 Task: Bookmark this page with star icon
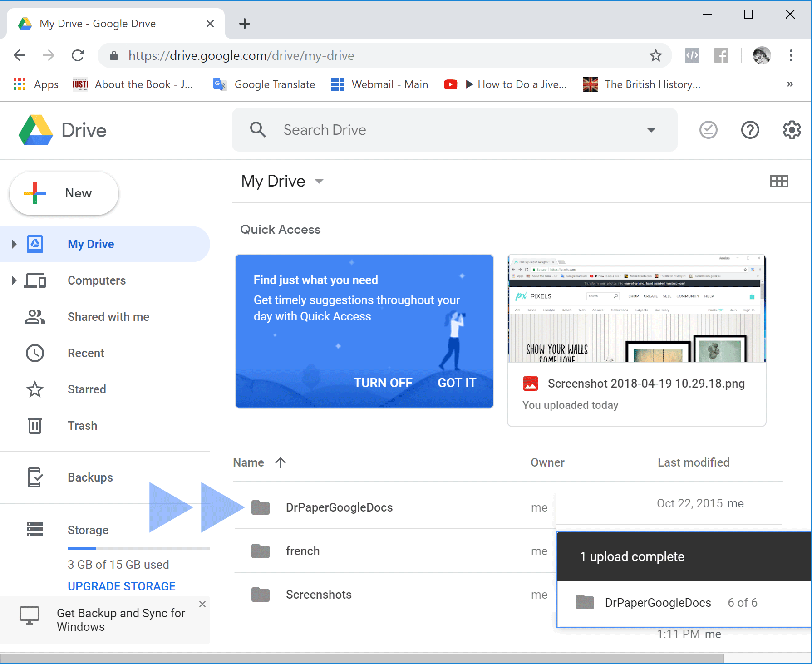click(655, 56)
